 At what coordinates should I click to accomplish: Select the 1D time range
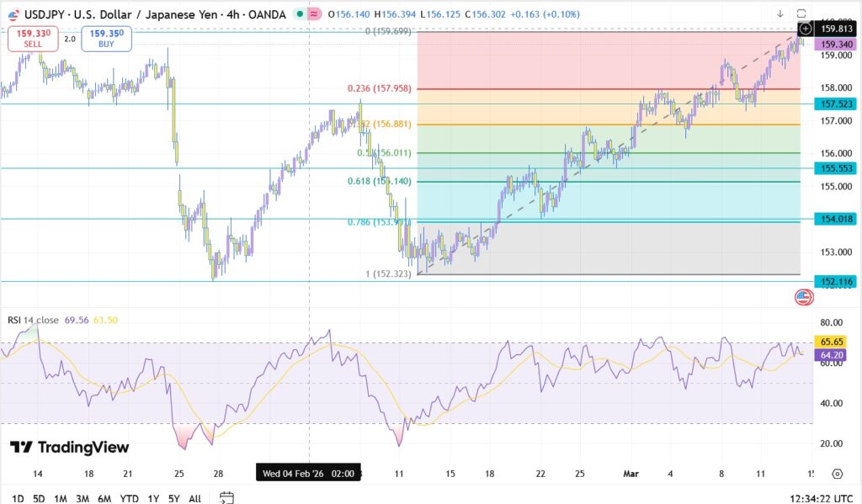(x=16, y=498)
